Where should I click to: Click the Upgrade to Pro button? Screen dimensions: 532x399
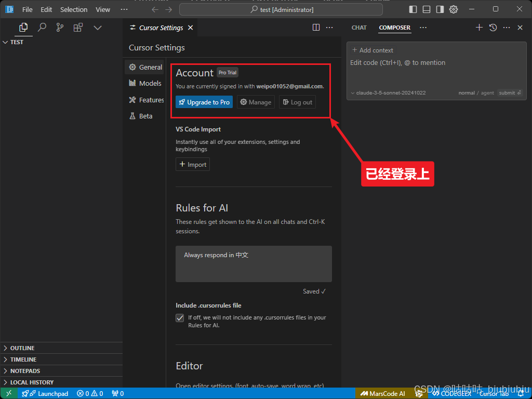pos(204,102)
